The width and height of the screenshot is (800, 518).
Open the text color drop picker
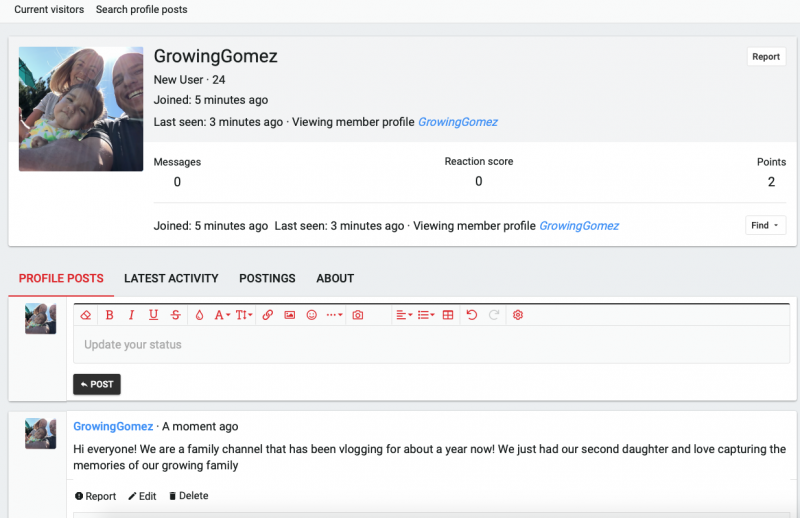tap(199, 315)
